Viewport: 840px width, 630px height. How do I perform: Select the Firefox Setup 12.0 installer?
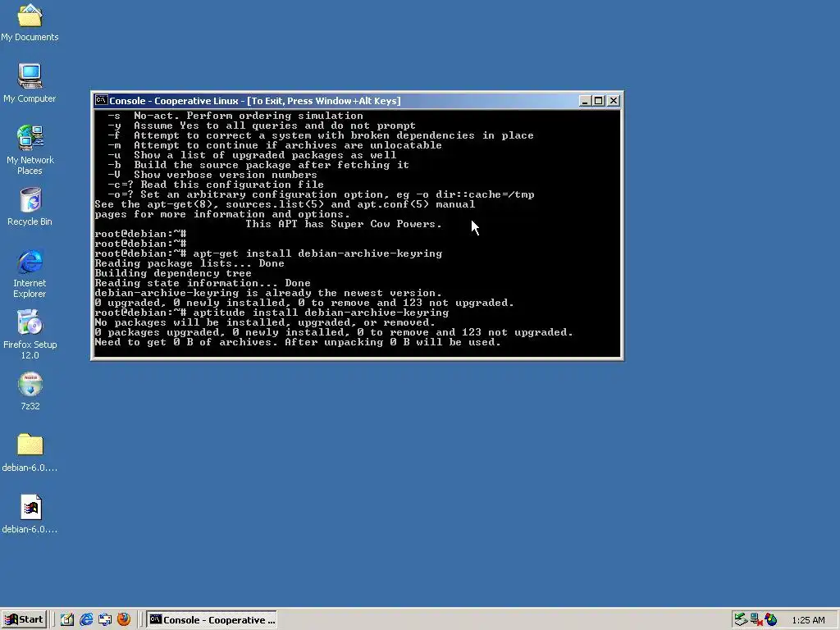[30, 335]
